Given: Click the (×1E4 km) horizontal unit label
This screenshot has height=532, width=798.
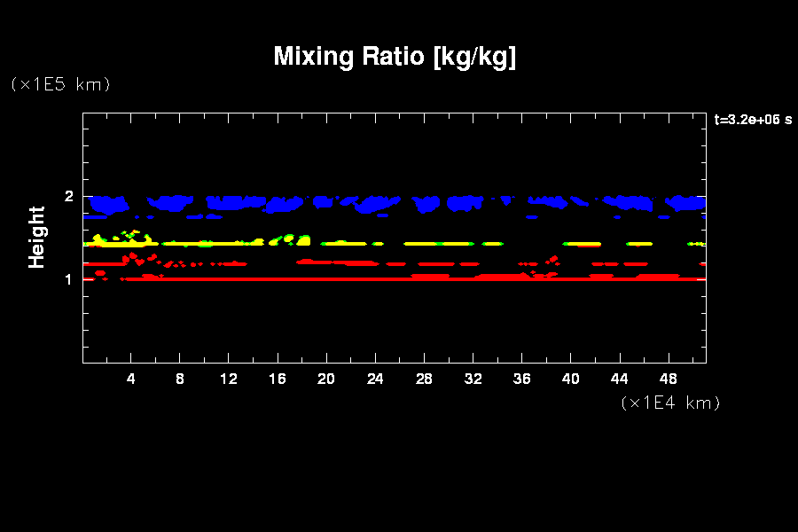Looking at the screenshot, I should point(670,403).
